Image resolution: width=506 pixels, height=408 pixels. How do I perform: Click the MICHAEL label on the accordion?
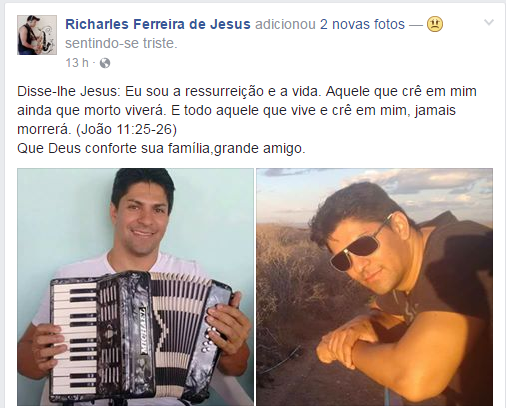click(143, 331)
